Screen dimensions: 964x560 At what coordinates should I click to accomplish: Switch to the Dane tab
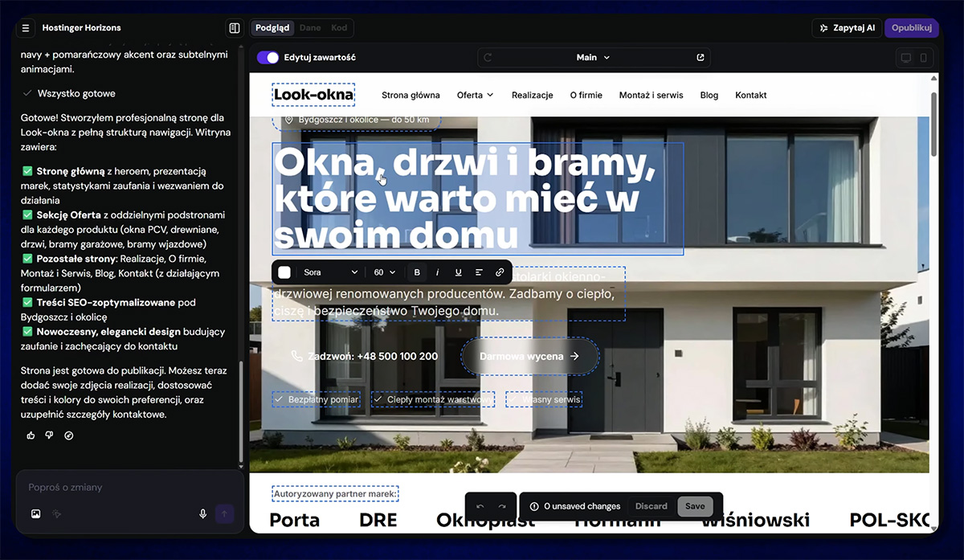click(x=310, y=28)
